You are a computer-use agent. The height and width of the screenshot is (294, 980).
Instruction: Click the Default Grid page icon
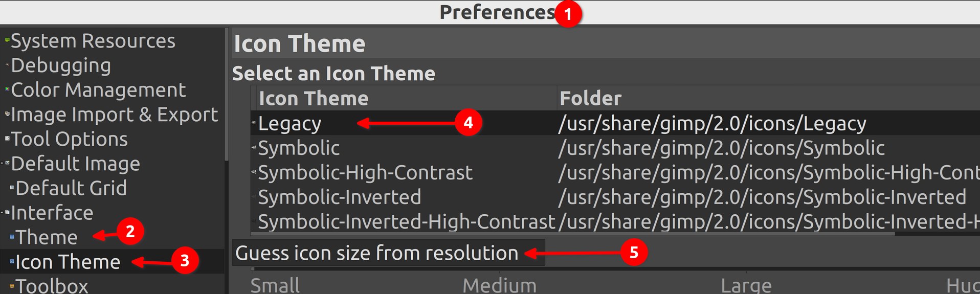[x=12, y=188]
